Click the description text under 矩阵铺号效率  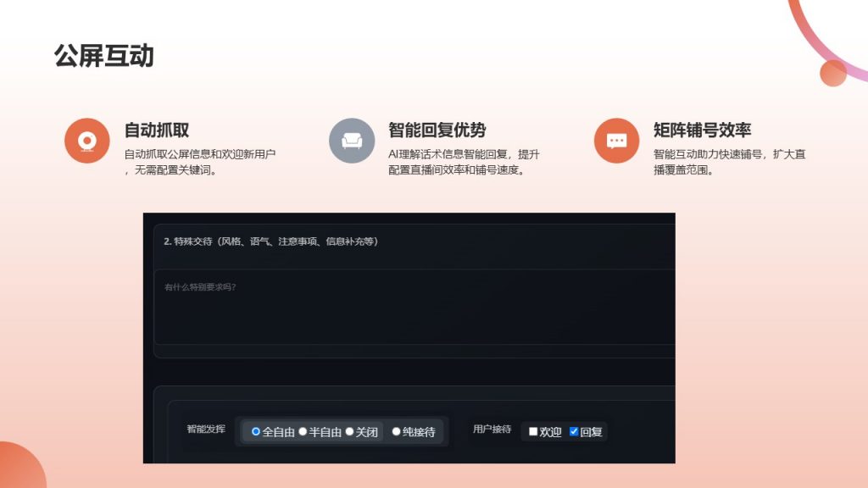click(x=729, y=162)
